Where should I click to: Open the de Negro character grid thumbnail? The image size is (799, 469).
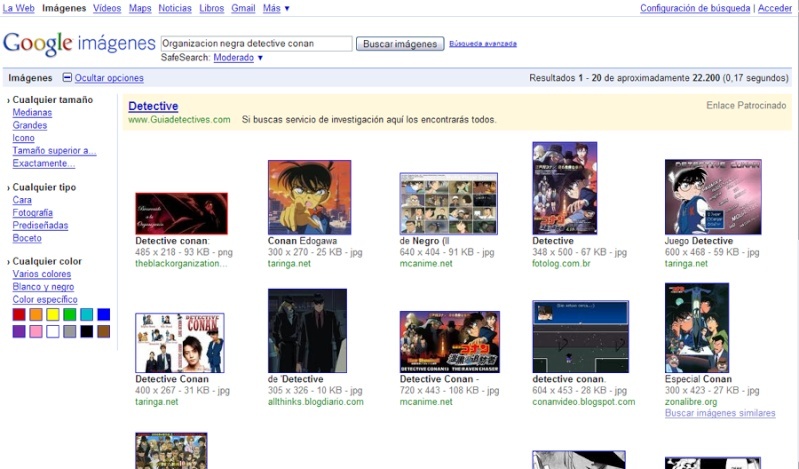click(448, 203)
